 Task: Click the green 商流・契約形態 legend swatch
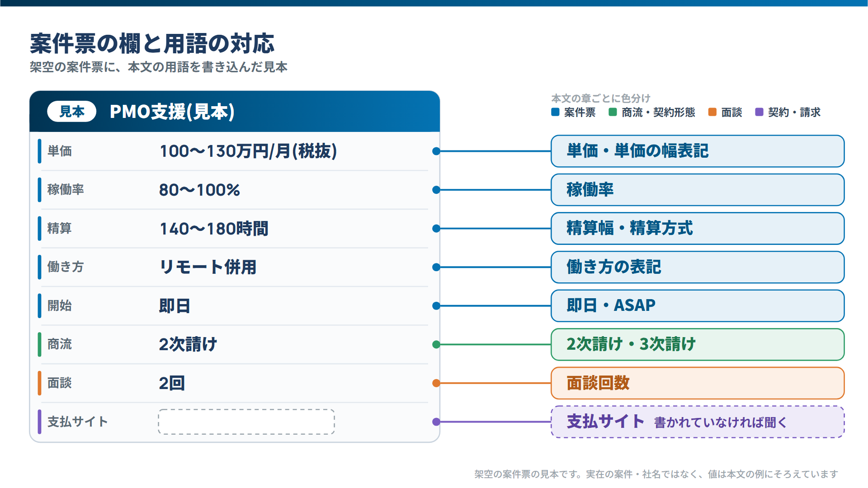point(613,112)
